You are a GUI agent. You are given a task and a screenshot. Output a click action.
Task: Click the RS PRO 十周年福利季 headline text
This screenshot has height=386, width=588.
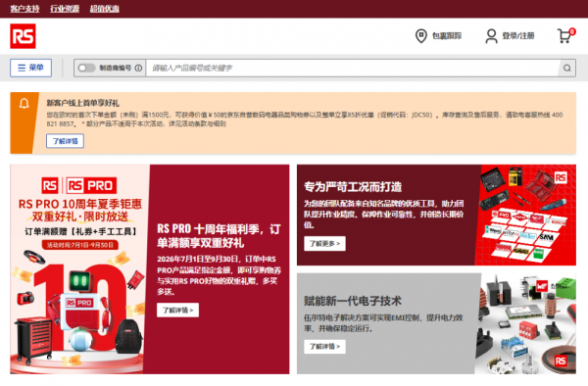click(219, 236)
